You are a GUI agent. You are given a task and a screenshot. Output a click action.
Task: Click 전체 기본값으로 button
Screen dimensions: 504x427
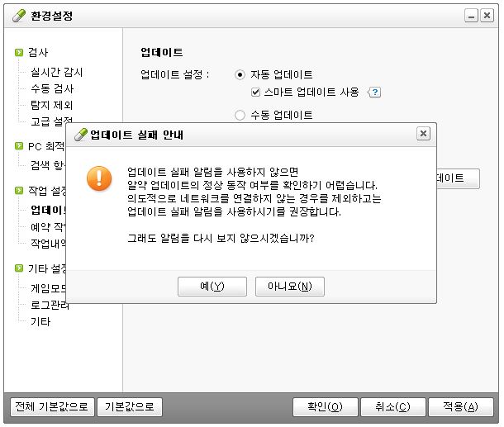[x=52, y=406]
